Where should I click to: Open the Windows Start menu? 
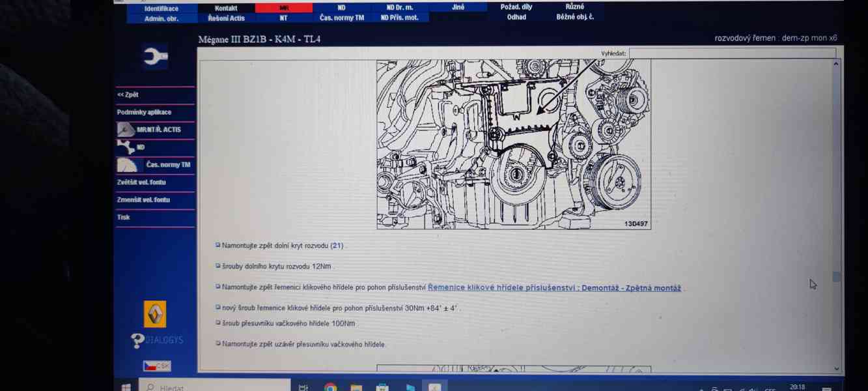click(126, 387)
